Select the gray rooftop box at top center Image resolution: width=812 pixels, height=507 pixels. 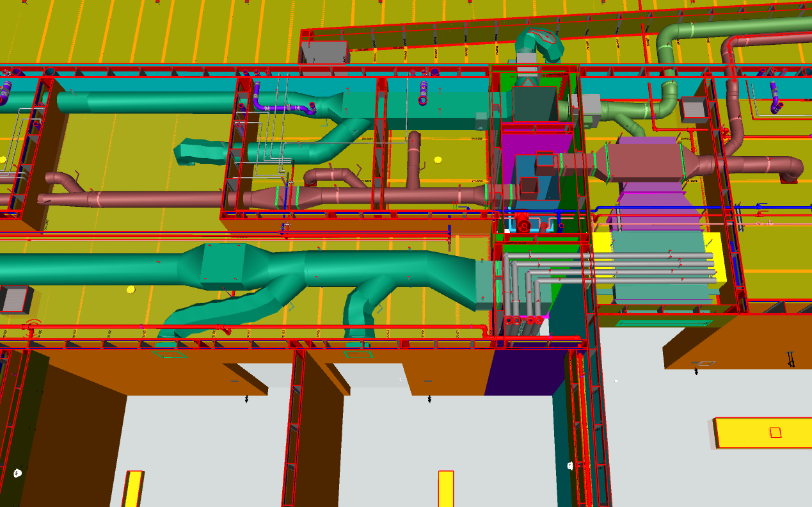[324, 52]
